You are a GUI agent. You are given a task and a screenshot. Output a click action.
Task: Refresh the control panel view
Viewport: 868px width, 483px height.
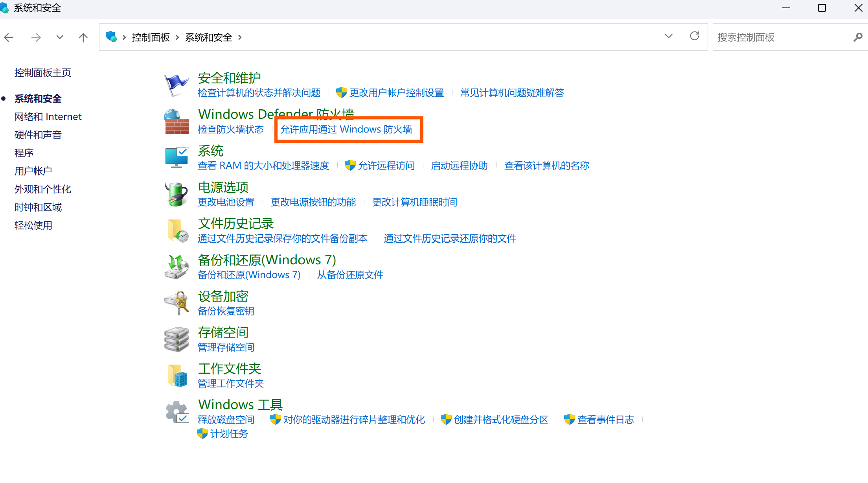695,37
